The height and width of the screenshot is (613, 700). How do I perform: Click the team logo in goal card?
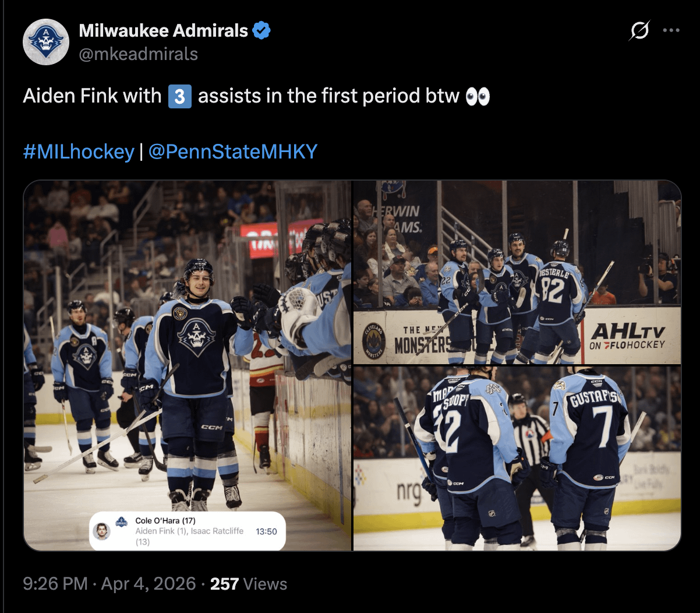[121, 522]
